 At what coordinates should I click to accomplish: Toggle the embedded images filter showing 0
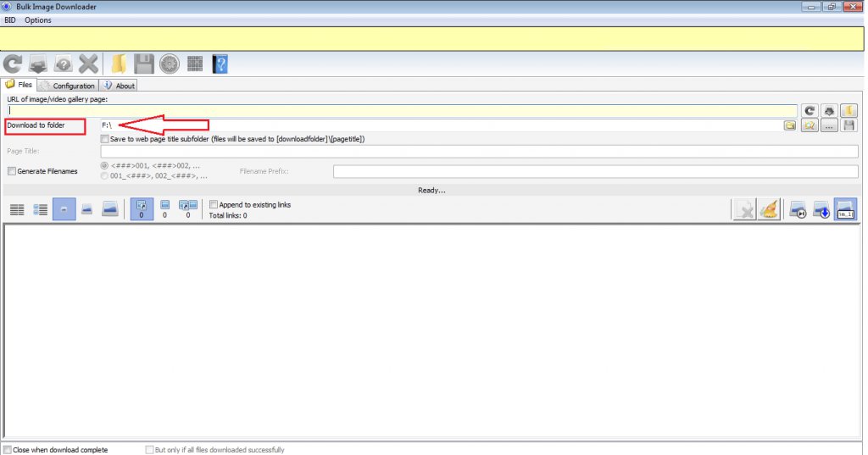click(164, 210)
